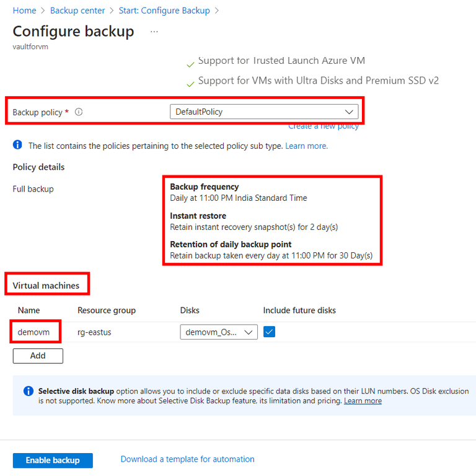Select the demovm virtual machine name
This screenshot has height=476, width=476.
point(33,332)
